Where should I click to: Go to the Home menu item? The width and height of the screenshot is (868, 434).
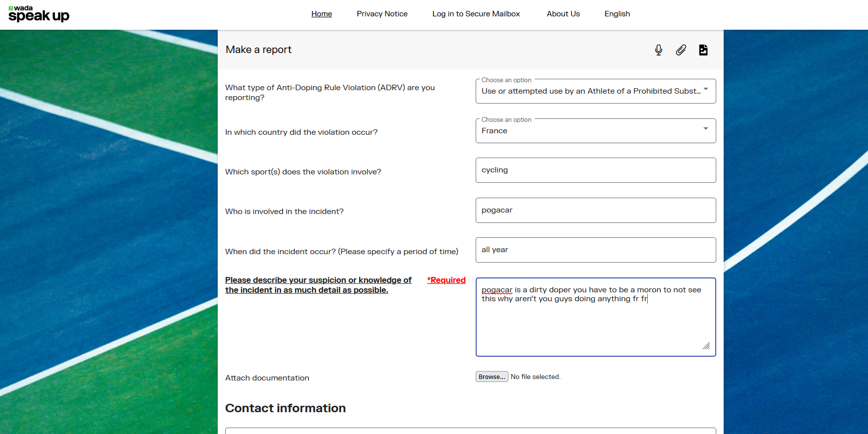point(322,14)
